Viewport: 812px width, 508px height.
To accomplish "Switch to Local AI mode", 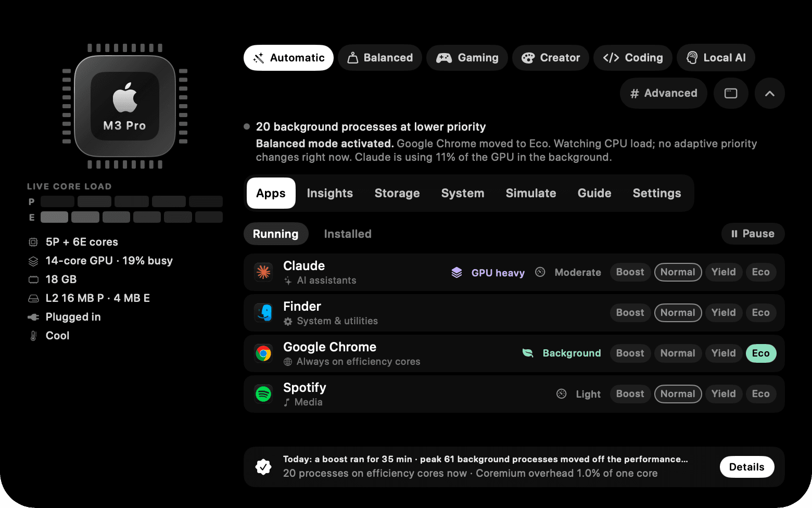I will [716, 58].
